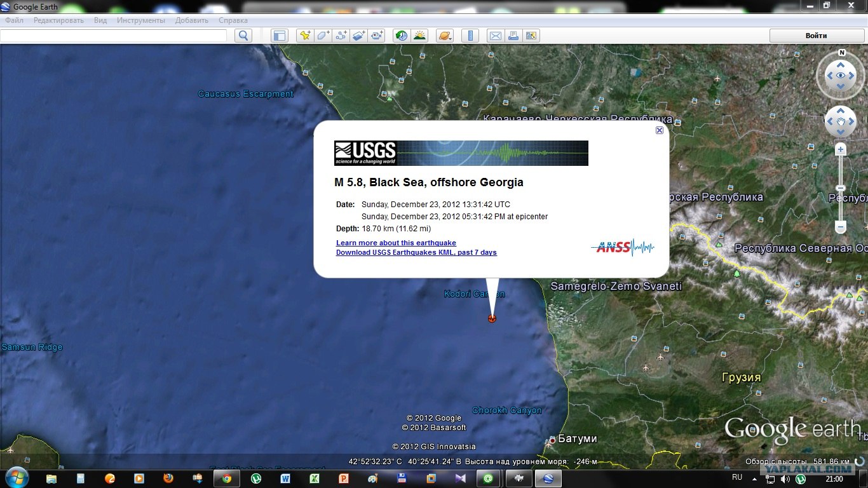Click the Caucasus Escarpment label
Screen dimensions: 868x488
pyautogui.click(x=246, y=94)
